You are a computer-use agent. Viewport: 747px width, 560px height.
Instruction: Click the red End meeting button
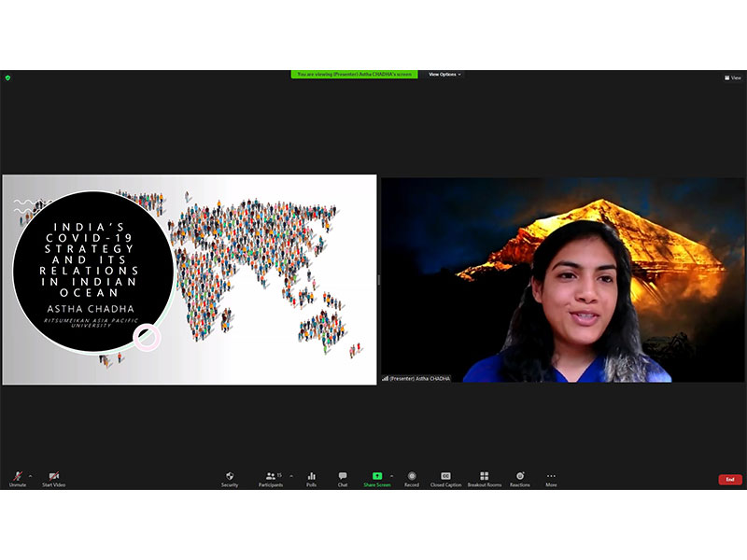point(730,479)
